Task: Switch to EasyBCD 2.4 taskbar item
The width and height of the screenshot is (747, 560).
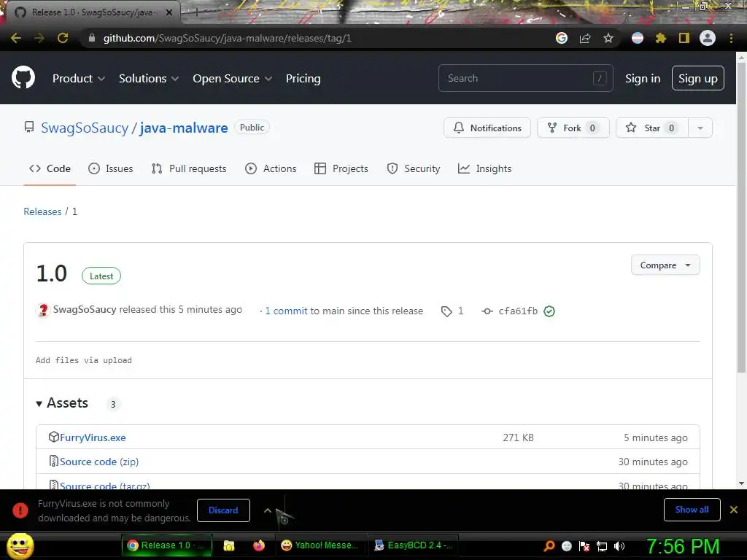Action: [x=414, y=545]
